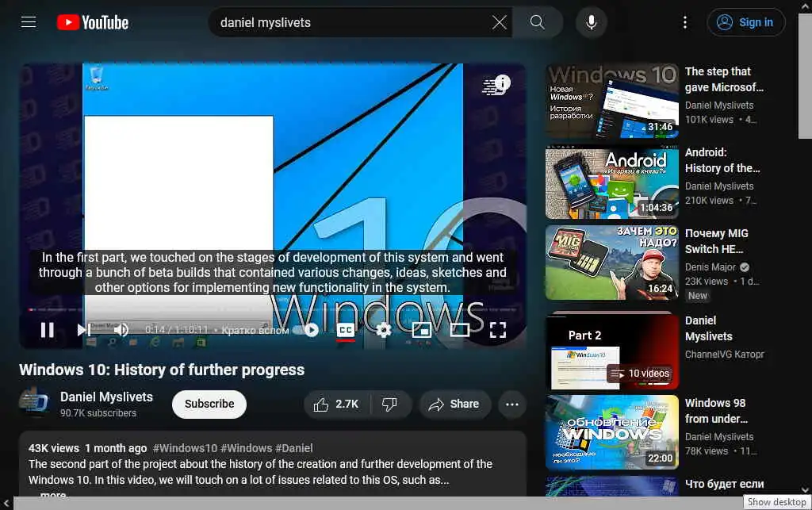Open Denis Major channel name
This screenshot has width=812, height=510.
click(710, 267)
